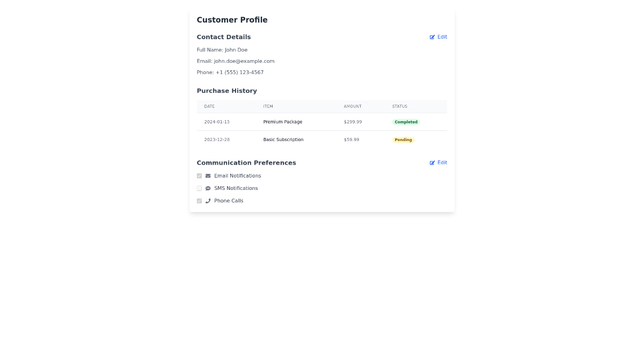Screen dimensions: 644x338
Task: Click Edit next to Communication Preferences
Action: (x=441, y=163)
